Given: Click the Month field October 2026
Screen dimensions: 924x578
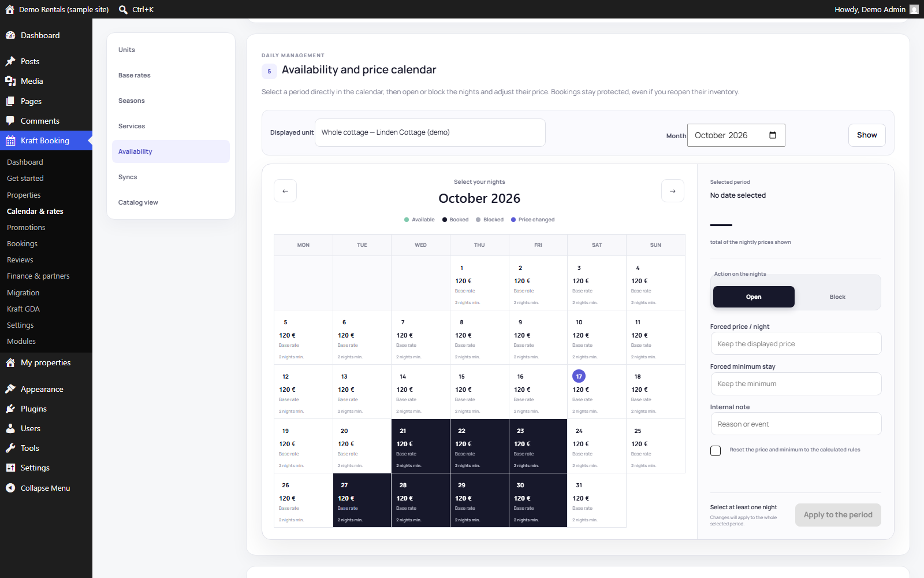Looking at the screenshot, I should click(736, 135).
